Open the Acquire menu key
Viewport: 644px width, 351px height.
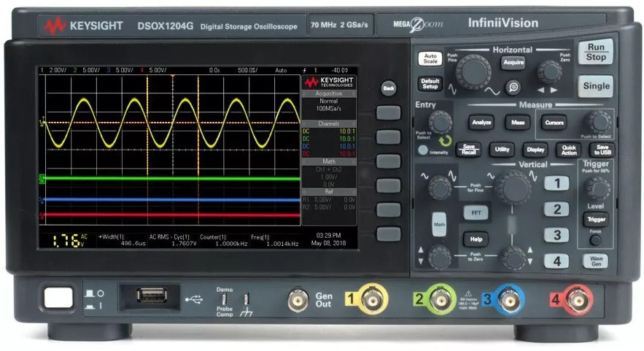(x=513, y=63)
